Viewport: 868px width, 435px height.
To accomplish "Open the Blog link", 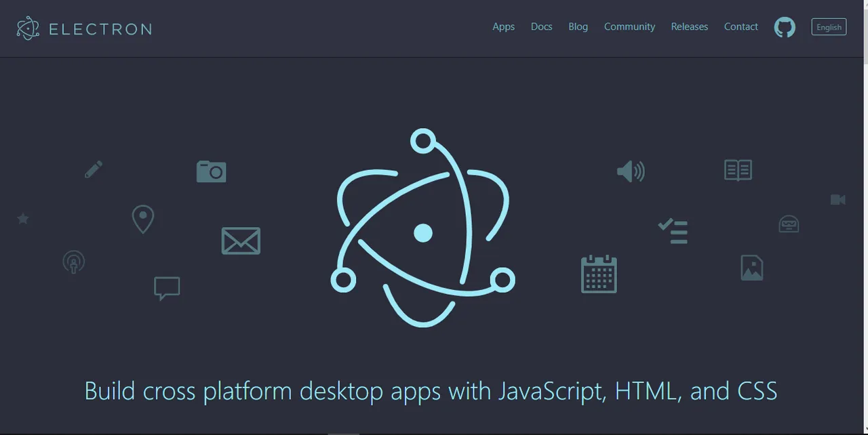I will 578,27.
